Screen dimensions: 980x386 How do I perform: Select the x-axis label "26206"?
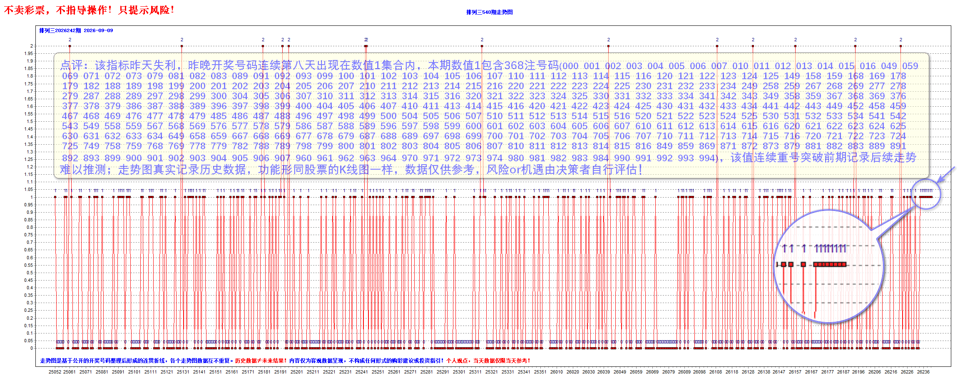point(875,372)
